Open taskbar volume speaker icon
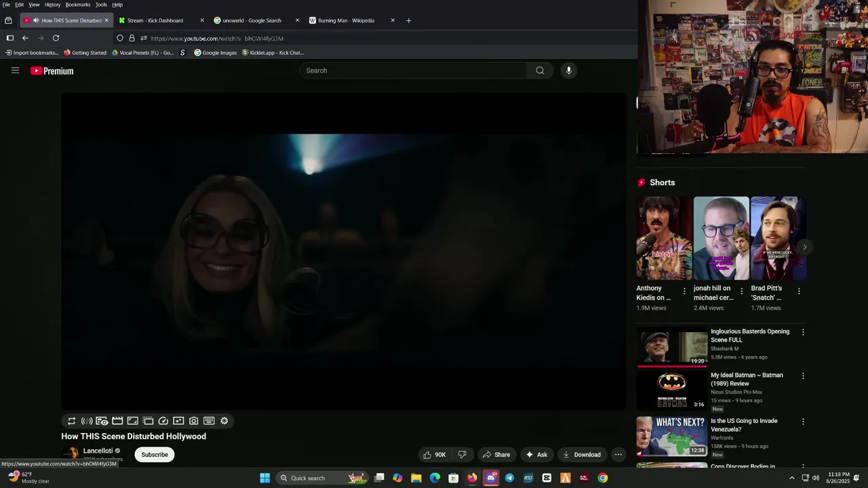Viewport: 868px width, 488px height. pyautogui.click(x=815, y=478)
